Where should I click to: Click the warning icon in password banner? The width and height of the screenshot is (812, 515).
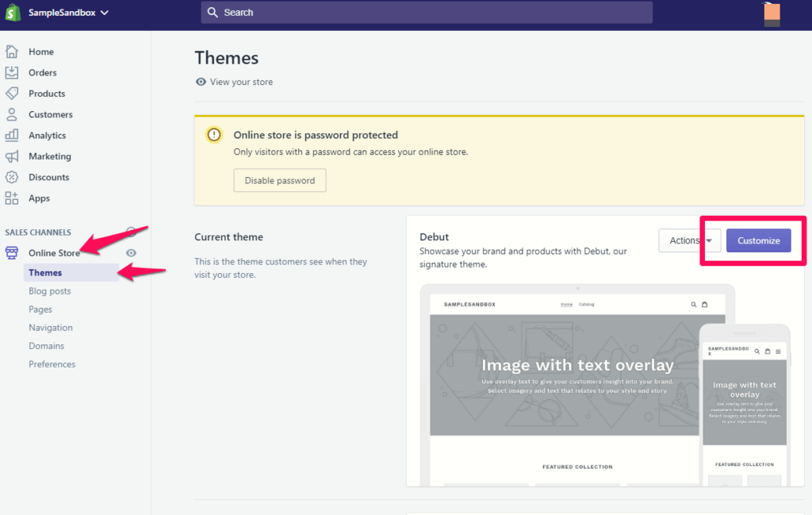tap(214, 135)
